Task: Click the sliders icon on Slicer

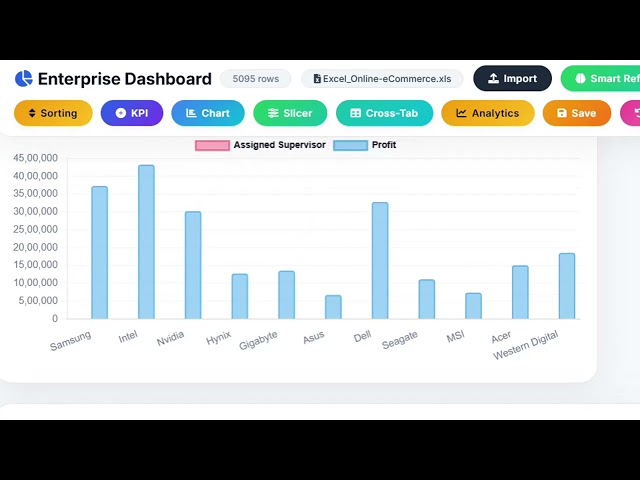Action: tap(273, 113)
